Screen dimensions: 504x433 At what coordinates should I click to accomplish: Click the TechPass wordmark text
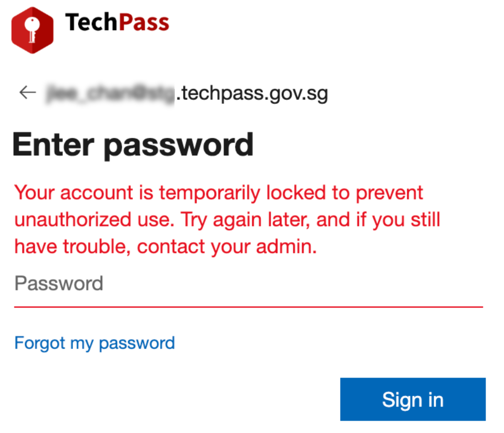point(117,23)
